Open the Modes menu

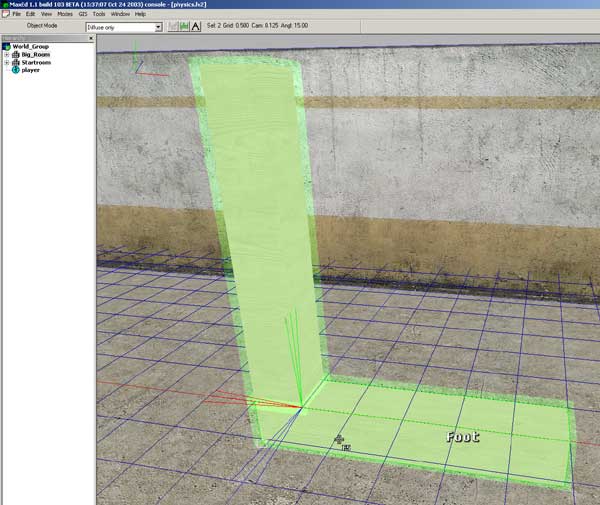coord(65,14)
